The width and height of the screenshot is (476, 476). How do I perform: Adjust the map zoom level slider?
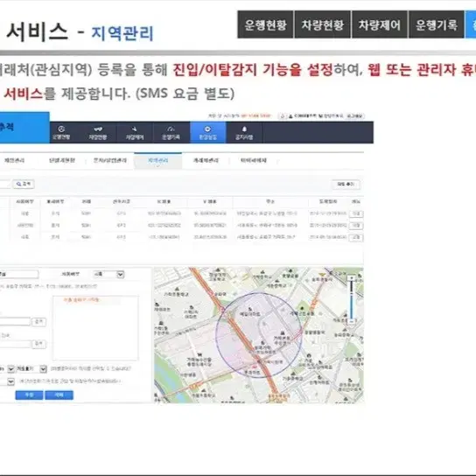pyautogui.click(x=352, y=299)
